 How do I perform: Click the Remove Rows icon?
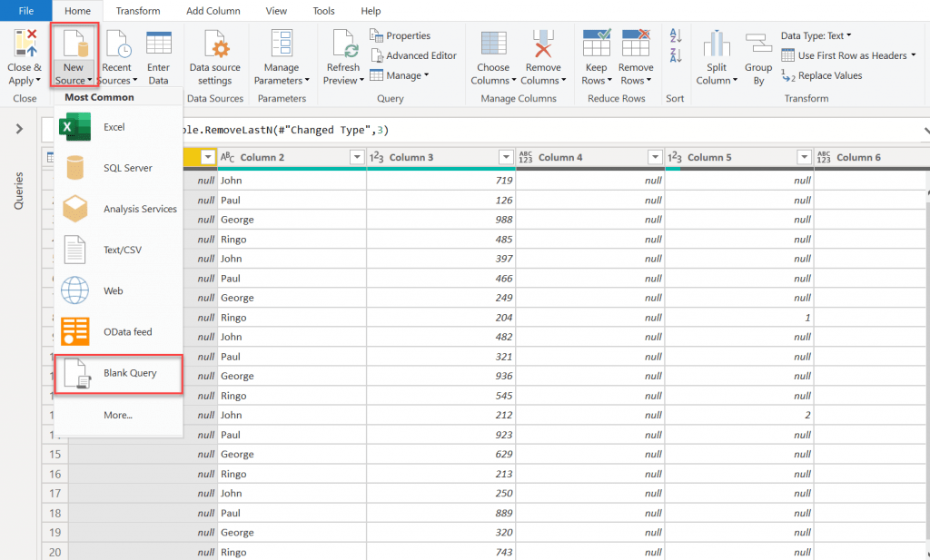[x=636, y=43]
